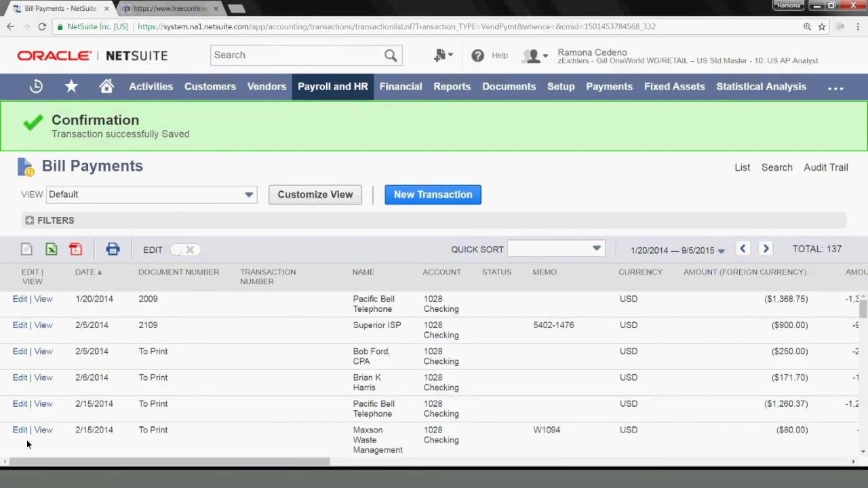The image size is (868, 488).
Task: Open the Shortcuts star icon
Action: point(71,86)
